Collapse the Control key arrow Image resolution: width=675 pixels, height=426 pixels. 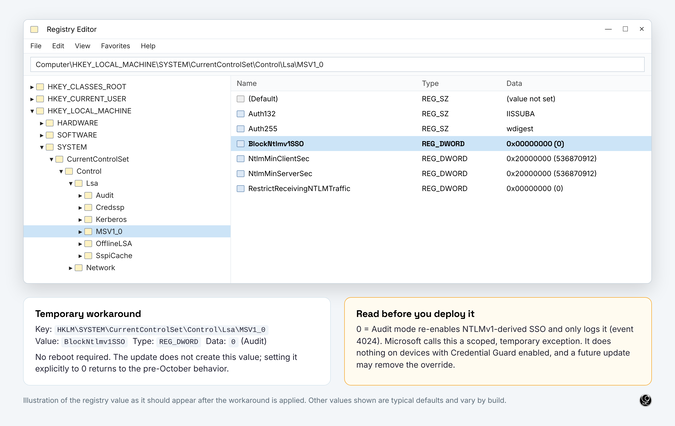[61, 171]
